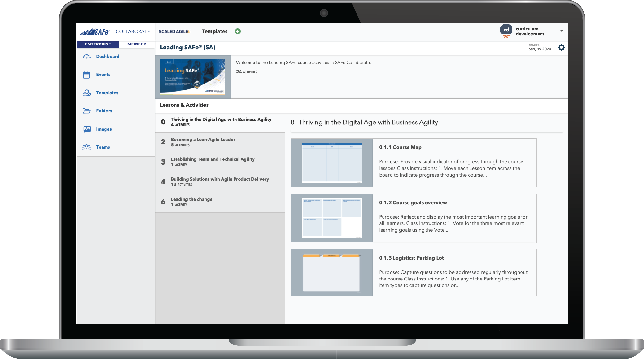644x359 pixels.
Task: Click the 0.1.2 Course goals overview title
Action: click(x=413, y=203)
